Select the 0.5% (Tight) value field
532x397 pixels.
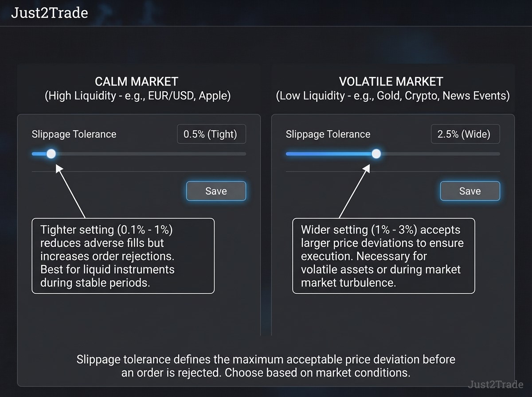tap(211, 134)
